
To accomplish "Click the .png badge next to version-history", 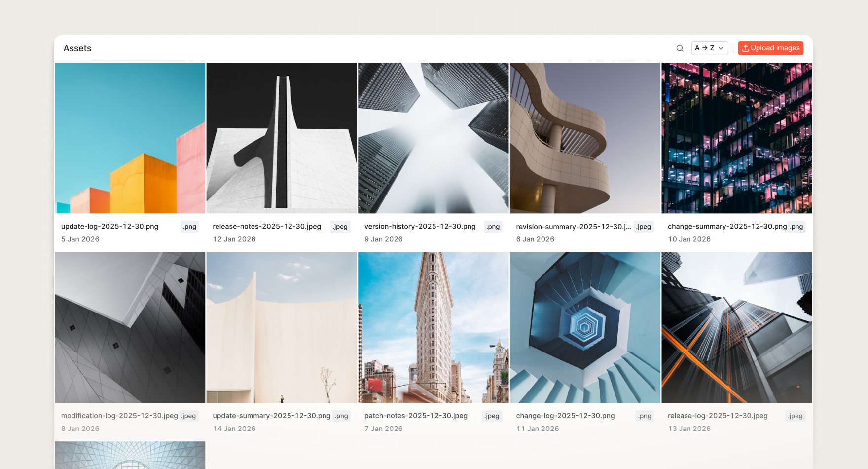I will point(493,227).
